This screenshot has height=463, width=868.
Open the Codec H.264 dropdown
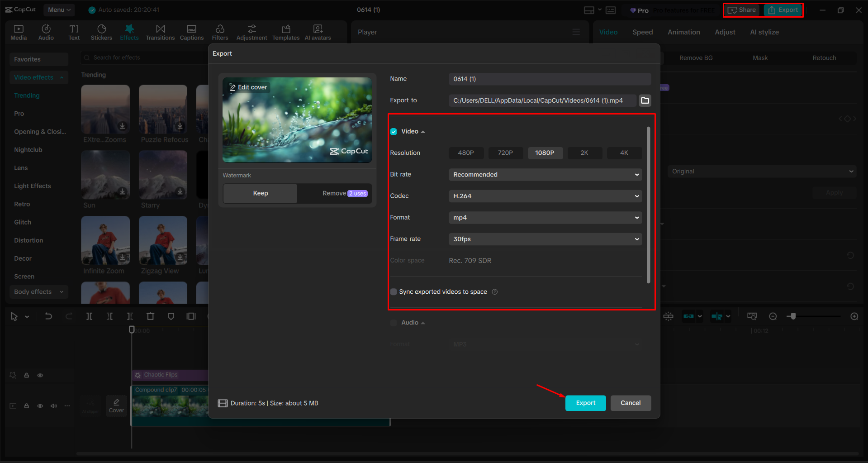click(545, 196)
